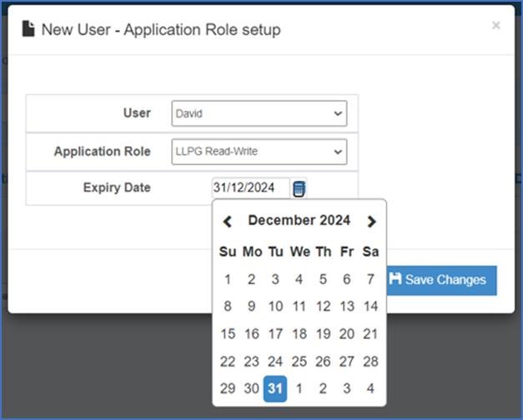Select date 27 in the calendar
Screen dimensions: 523x420
(347, 362)
